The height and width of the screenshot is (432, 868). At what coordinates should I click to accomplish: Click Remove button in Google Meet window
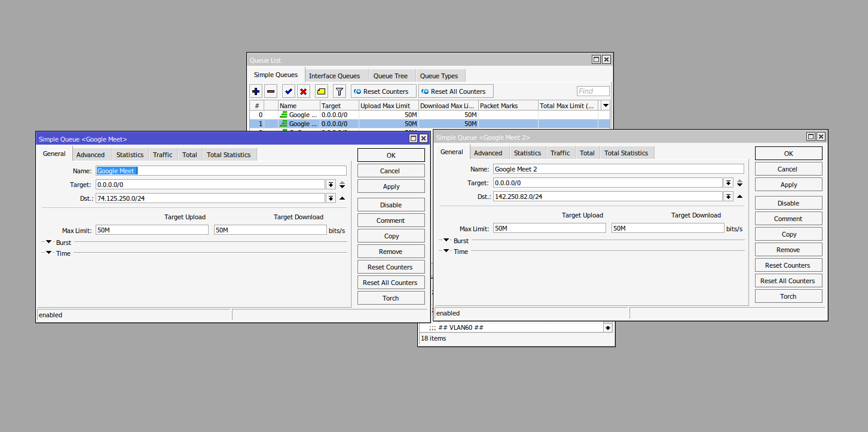point(391,252)
